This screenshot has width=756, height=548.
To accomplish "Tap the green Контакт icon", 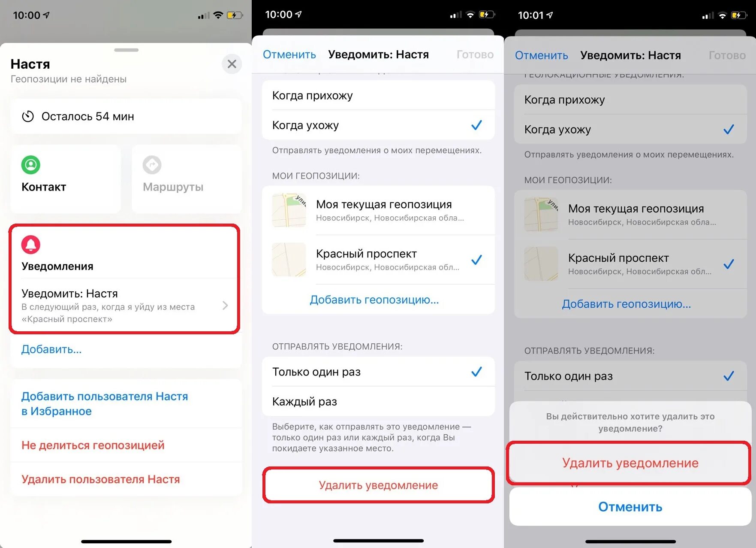I will point(31,165).
